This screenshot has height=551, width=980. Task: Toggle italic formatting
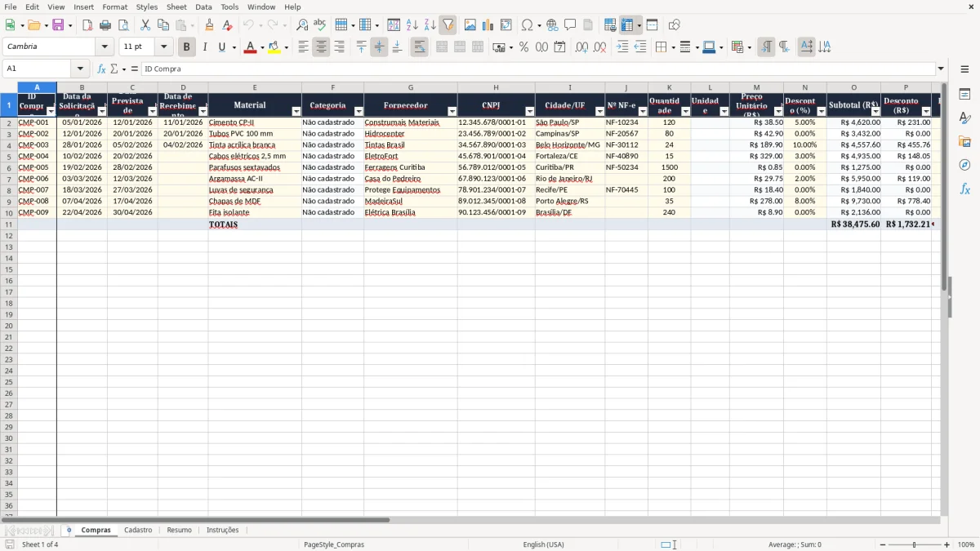pyautogui.click(x=205, y=47)
